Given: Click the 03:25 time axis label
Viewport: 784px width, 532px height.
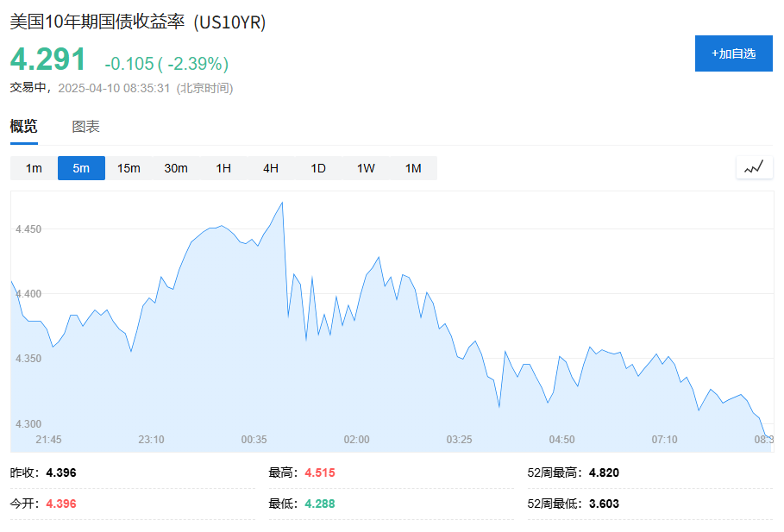Looking at the screenshot, I should click(x=459, y=440).
